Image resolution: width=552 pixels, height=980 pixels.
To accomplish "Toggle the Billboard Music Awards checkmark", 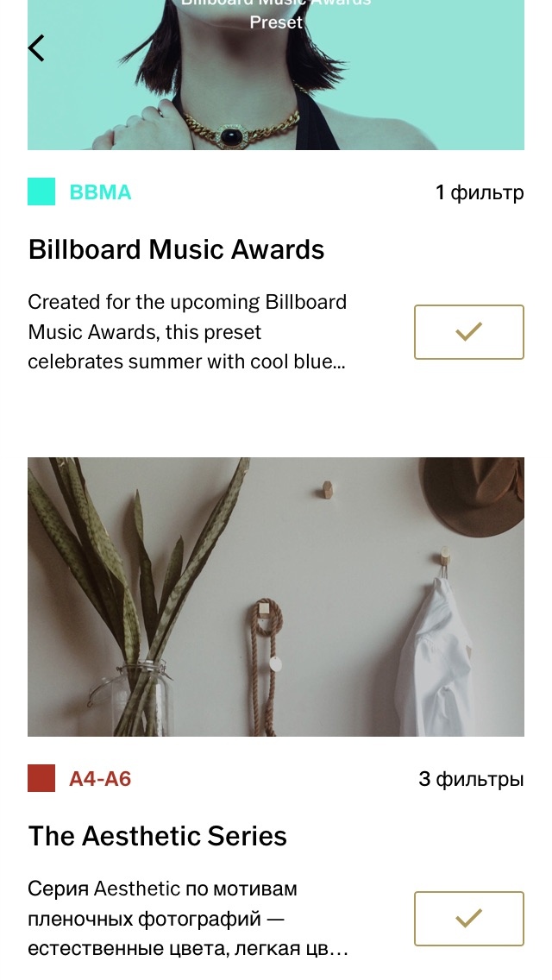I will (x=468, y=332).
